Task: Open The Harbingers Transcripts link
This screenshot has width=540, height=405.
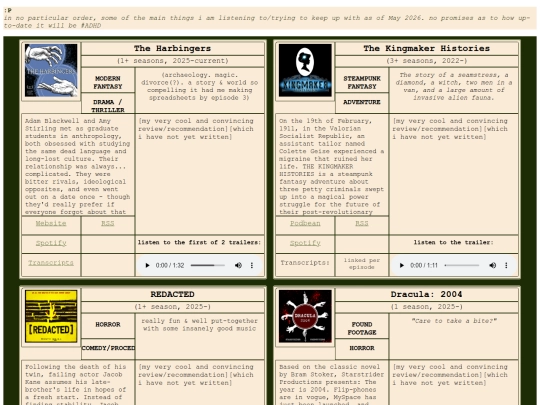Action: pos(51,263)
